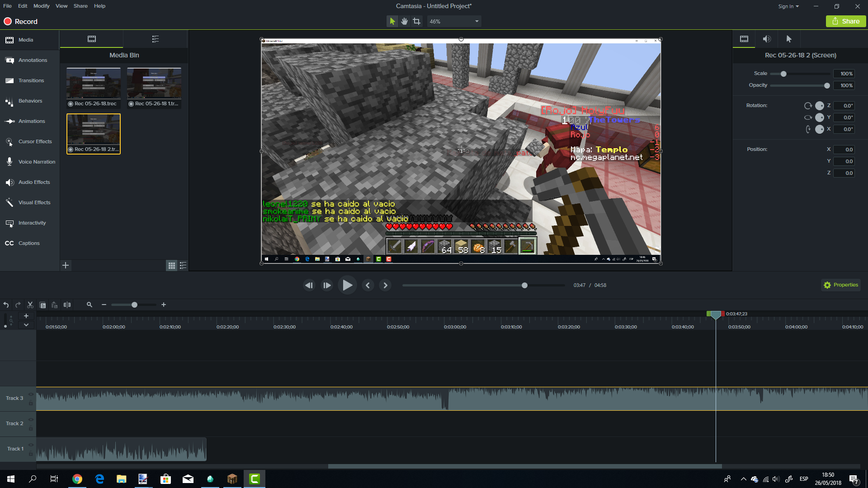Open the Help menu
This screenshot has width=868, height=488.
pyautogui.click(x=99, y=6)
